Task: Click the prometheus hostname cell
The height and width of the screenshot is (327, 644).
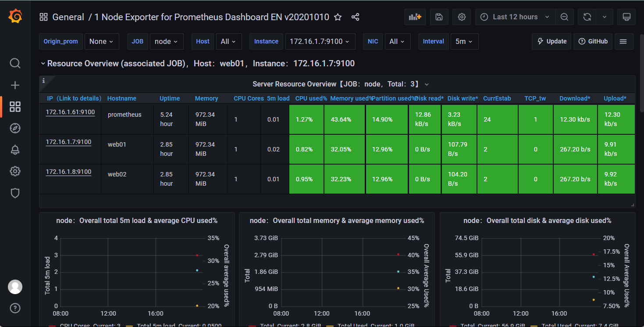Action: point(127,119)
